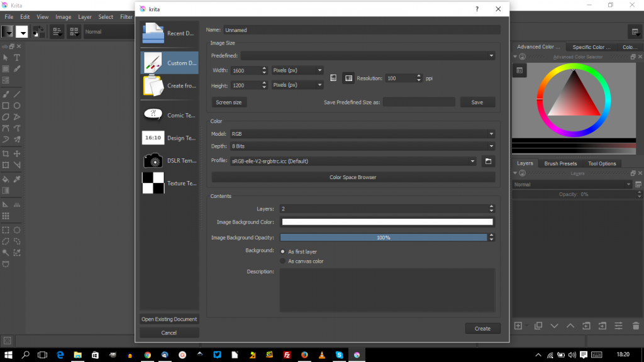
Task: Switch to the Brush Presets tab
Action: coord(560,163)
